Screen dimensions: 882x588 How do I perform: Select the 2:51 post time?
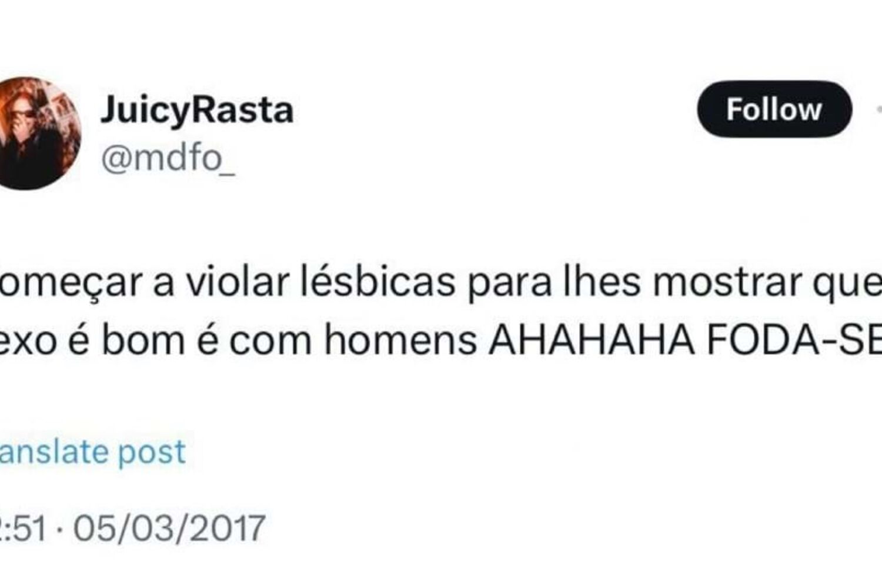pos(24,528)
